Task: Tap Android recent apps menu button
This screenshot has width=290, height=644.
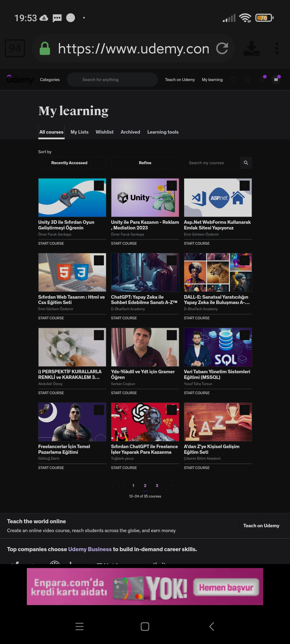Action: point(79,626)
